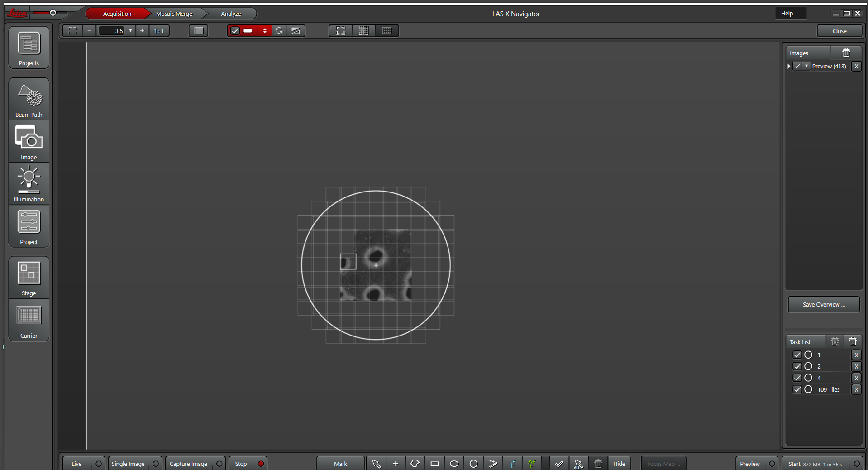Click the Save Overview button
868x470 pixels.
click(823, 305)
